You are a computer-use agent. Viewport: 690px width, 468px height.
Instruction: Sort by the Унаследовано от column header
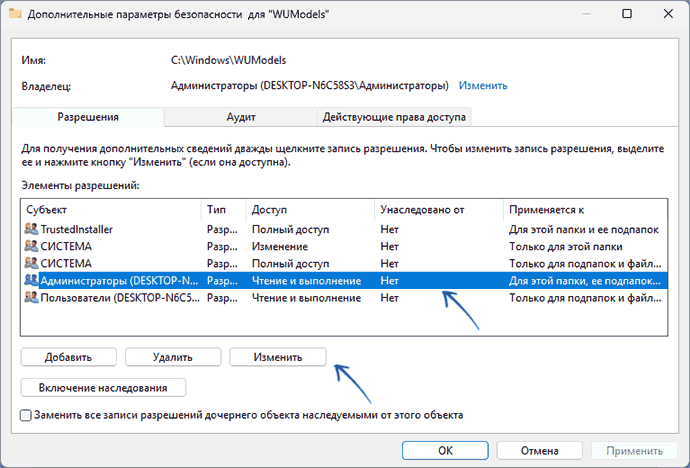point(438,211)
